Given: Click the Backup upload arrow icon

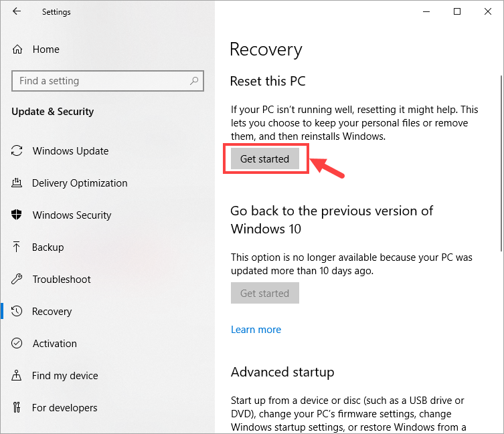Looking at the screenshot, I should (16, 247).
